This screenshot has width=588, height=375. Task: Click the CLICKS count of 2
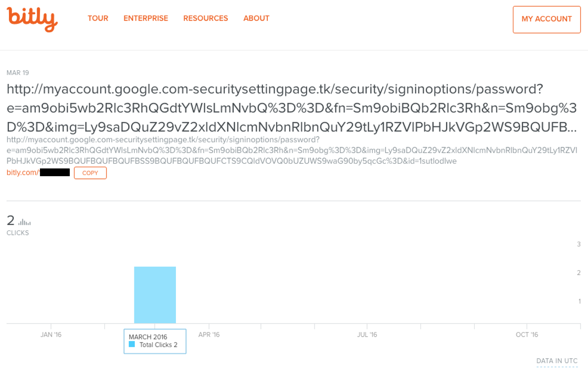(9, 220)
